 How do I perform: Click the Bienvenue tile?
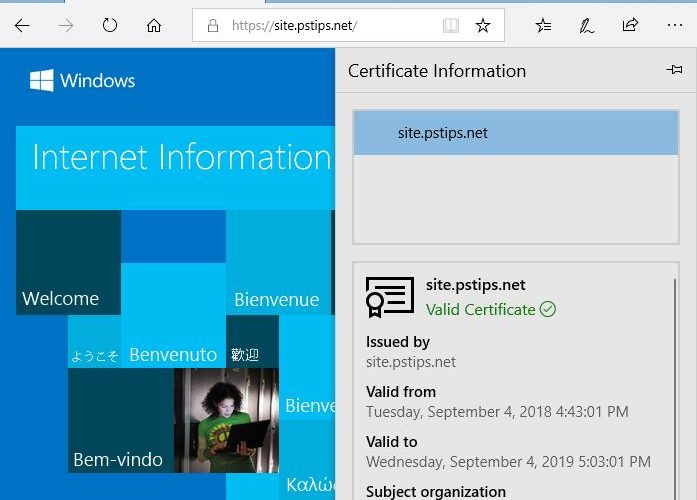[x=277, y=263]
